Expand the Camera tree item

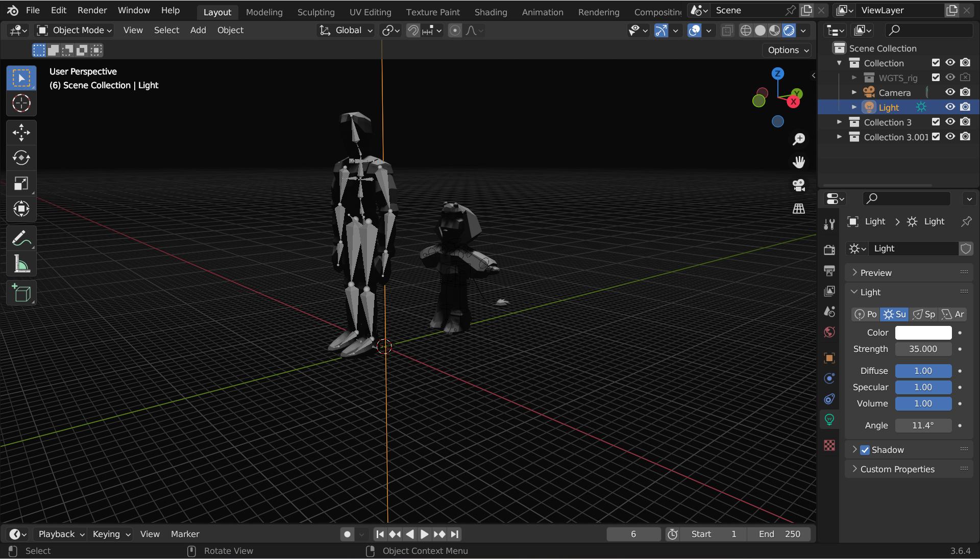coord(854,92)
